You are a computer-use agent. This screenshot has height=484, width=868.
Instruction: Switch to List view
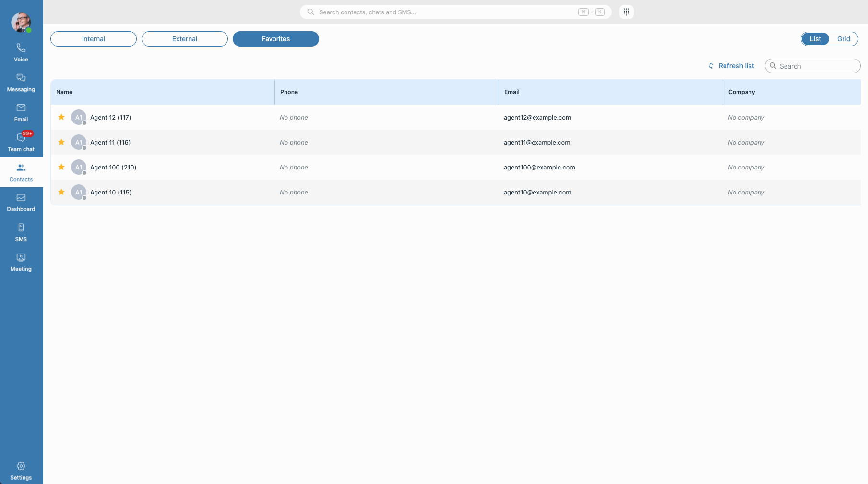[815, 39]
